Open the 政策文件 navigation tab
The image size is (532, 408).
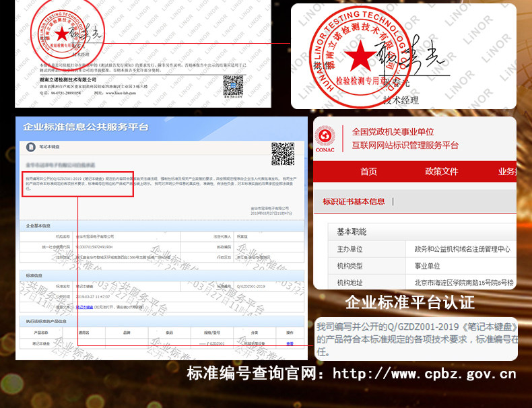point(441,171)
